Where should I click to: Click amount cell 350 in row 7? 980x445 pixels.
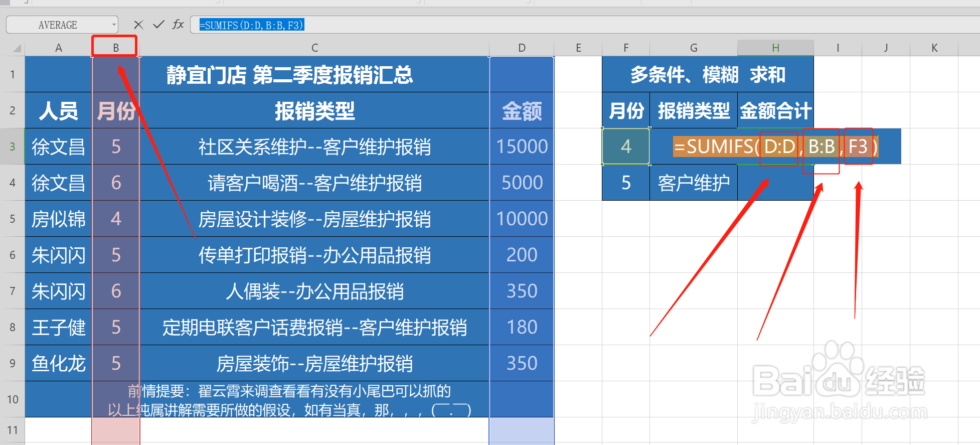522,291
